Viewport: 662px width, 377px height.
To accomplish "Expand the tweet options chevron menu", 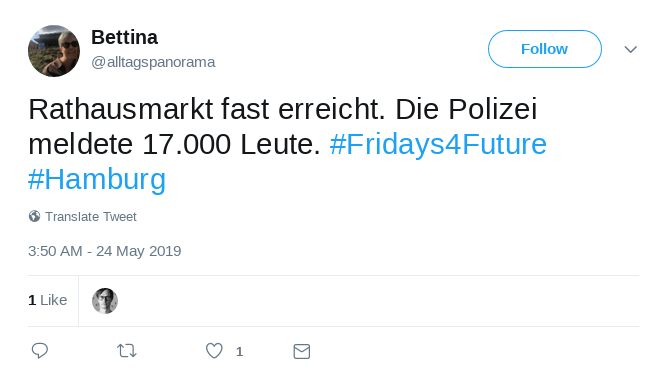I will [630, 49].
